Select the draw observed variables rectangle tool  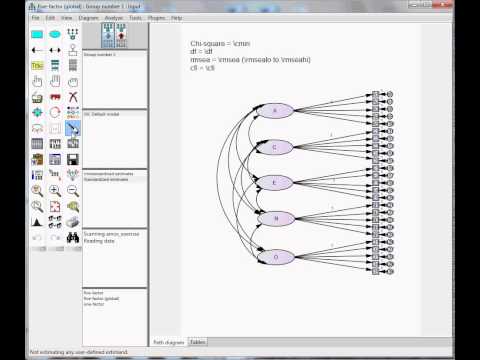point(37,34)
